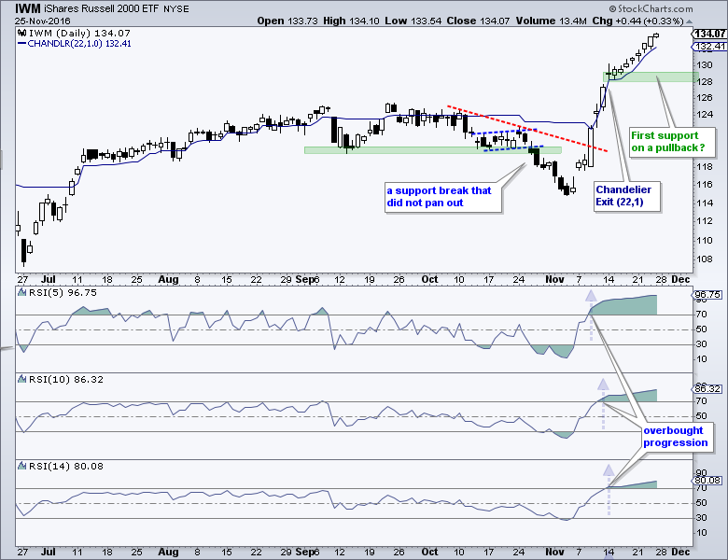Screen dimensions: 728x560
Task: Click the date 25-Nov-2016
Action: tap(42, 21)
